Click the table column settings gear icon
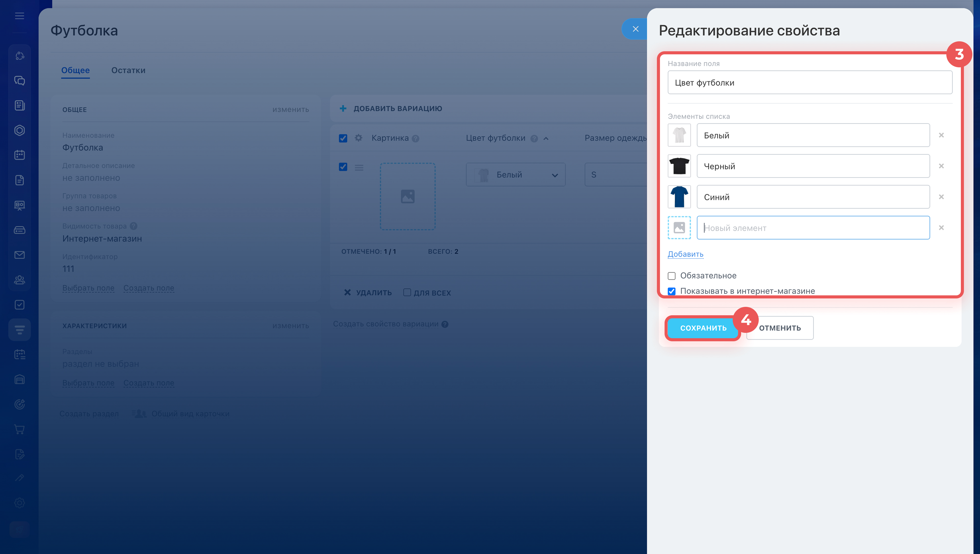This screenshot has height=554, width=980. coord(358,138)
